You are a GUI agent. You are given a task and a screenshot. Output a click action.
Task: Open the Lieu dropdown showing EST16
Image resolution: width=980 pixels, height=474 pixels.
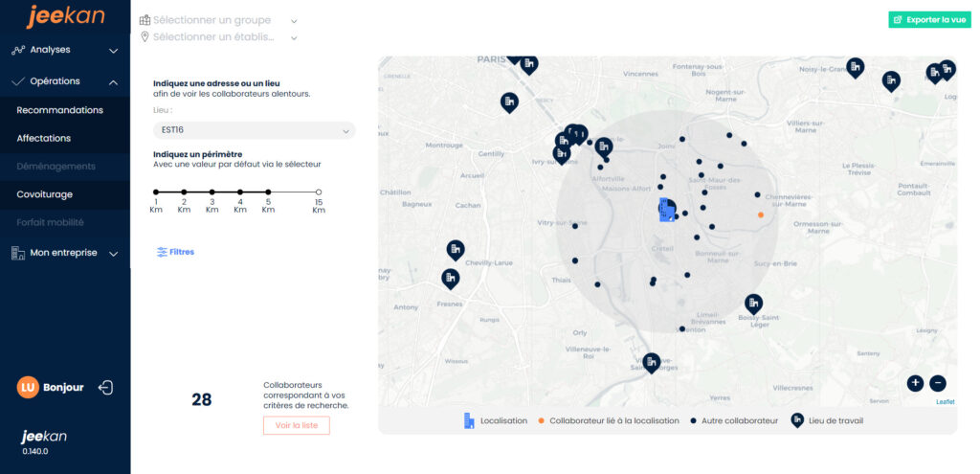(254, 130)
